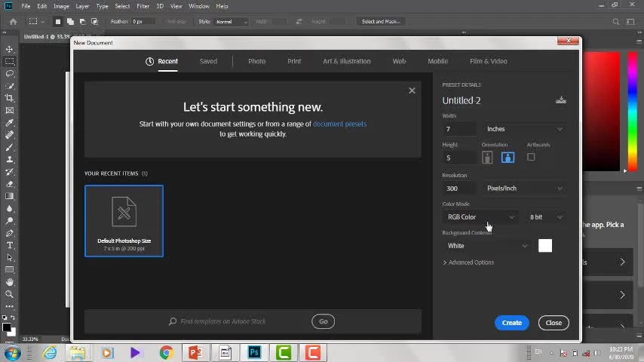This screenshot has width=644, height=362.
Task: Set orientation to portrait
Action: pos(487,158)
